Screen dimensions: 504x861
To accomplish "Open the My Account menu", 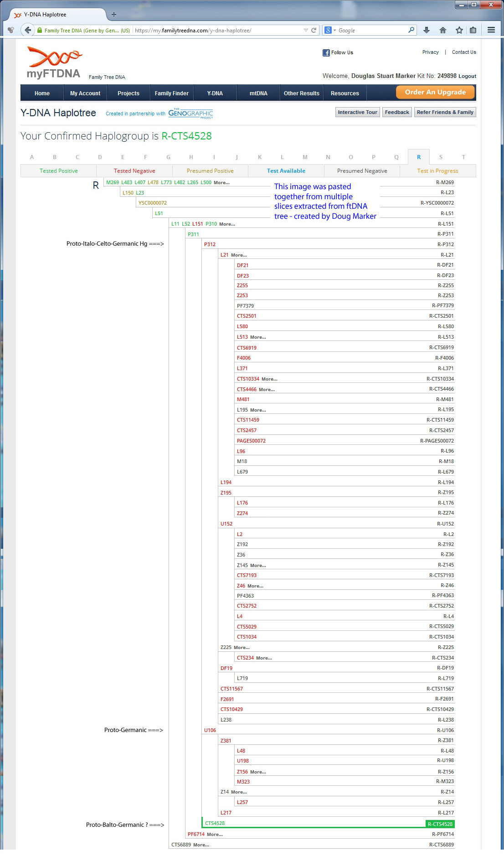I will tap(85, 93).
